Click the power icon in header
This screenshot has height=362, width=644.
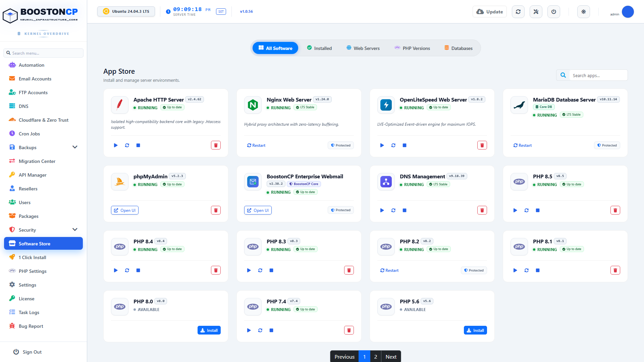[554, 12]
